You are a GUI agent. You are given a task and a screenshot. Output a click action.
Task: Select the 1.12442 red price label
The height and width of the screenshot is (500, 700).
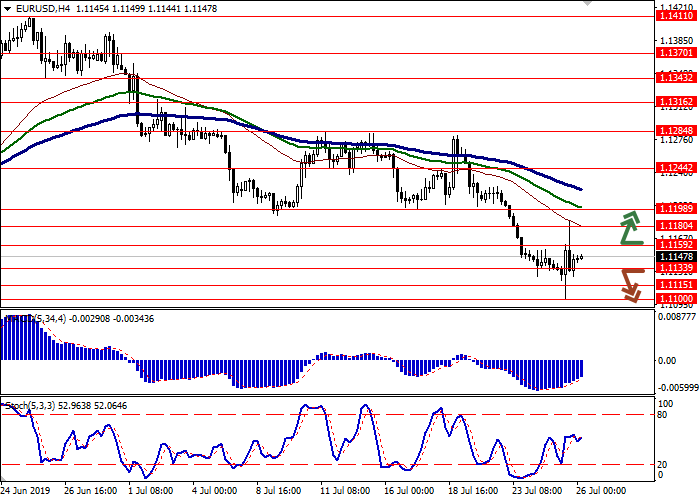click(676, 168)
